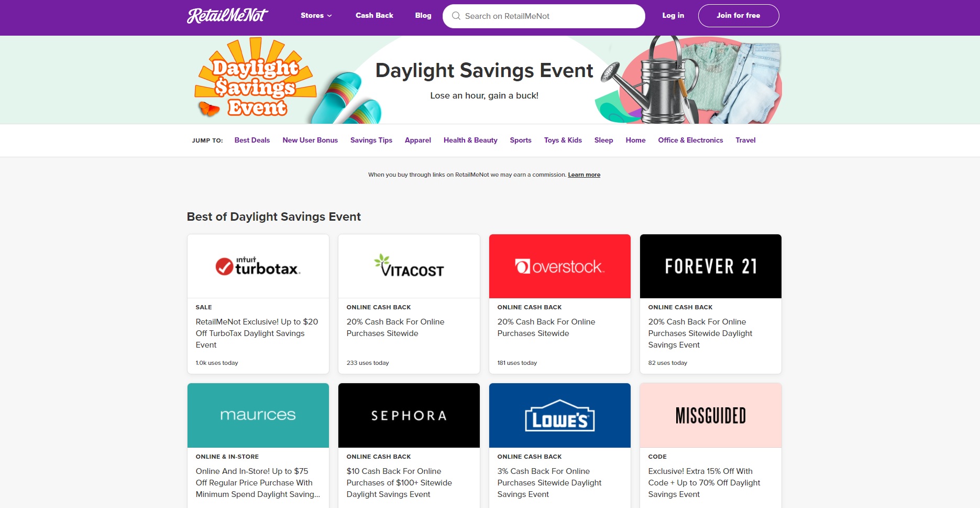
Task: Click the 'Best of Daylight Savings Event' heading
Action: click(x=274, y=217)
